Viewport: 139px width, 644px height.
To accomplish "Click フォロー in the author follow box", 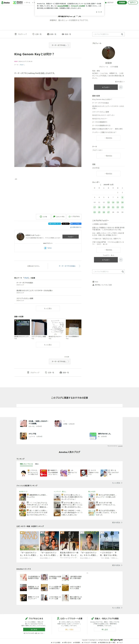I will pyautogui.click(x=70, y=236).
